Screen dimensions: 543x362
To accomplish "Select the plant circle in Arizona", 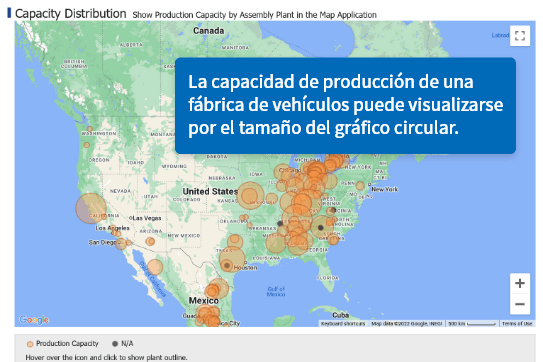I will pos(150,241).
